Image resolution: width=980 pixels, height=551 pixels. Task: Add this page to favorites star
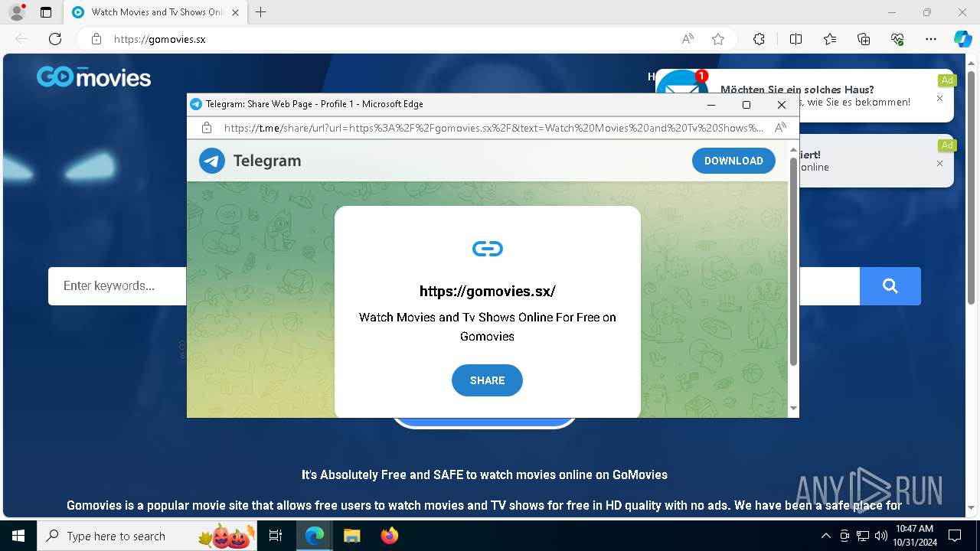pos(718,39)
